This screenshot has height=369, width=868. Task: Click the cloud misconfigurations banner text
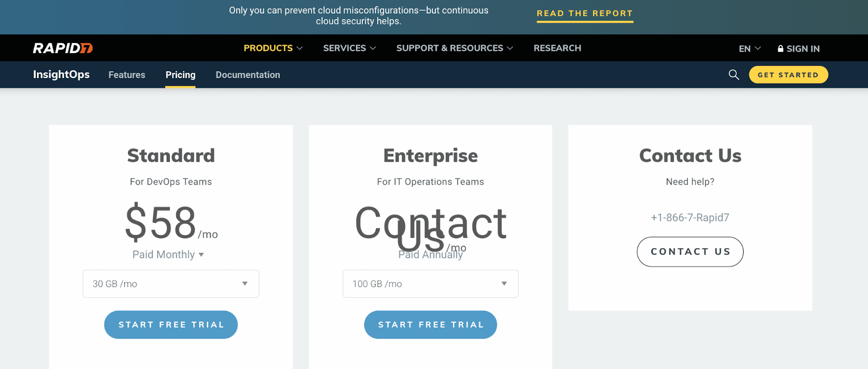tap(359, 16)
